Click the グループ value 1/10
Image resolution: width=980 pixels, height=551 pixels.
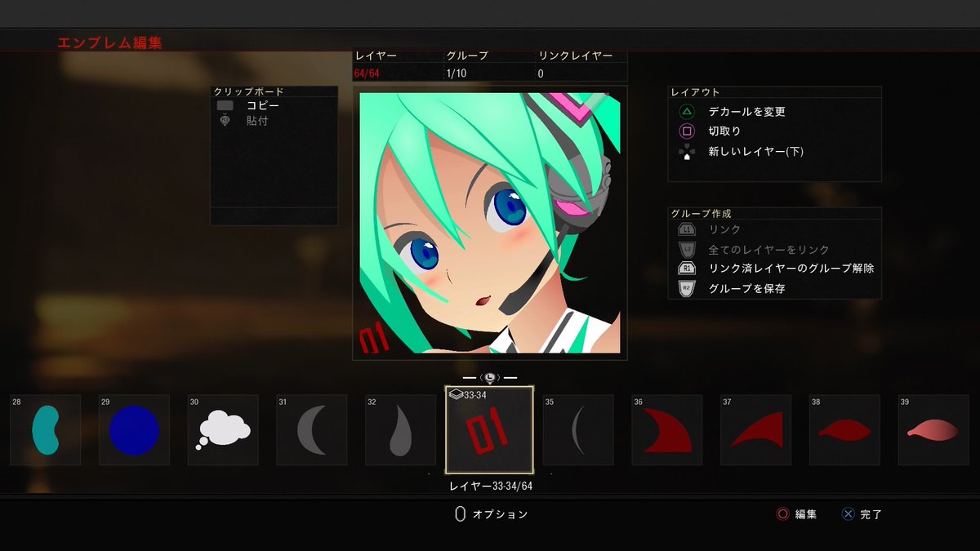point(456,73)
